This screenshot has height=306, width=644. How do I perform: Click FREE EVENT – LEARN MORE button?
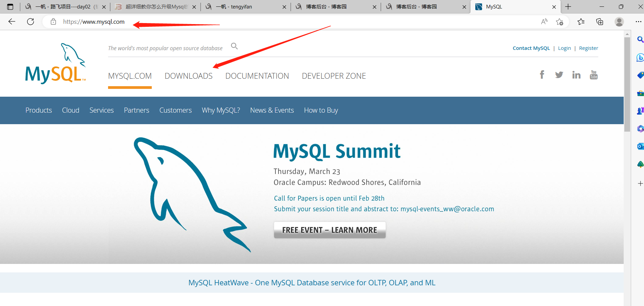(330, 230)
